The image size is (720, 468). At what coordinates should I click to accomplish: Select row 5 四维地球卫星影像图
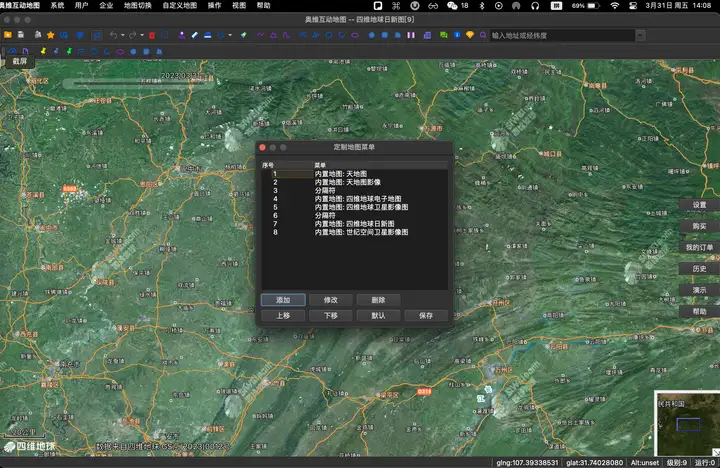pos(354,207)
